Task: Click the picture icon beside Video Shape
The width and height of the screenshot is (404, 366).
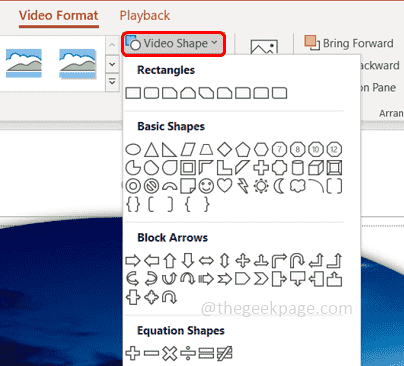Action: (264, 47)
